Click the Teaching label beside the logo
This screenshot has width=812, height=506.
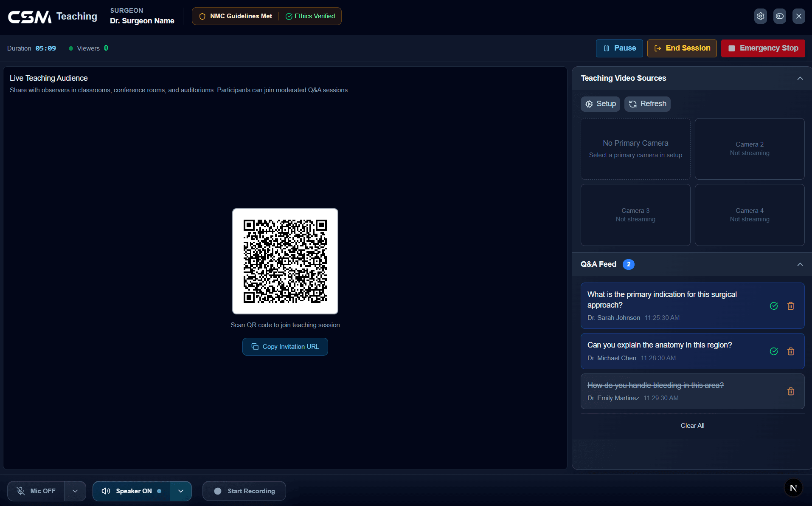pos(77,17)
